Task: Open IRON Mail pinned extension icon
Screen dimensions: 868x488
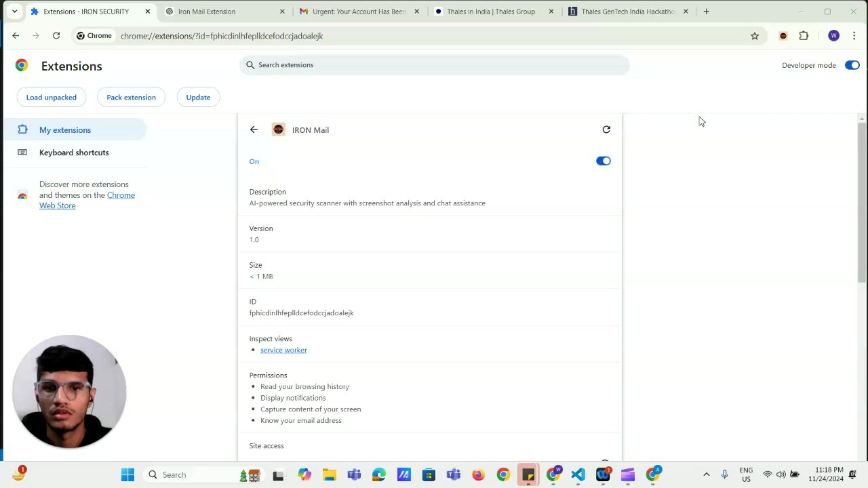Action: coord(783,36)
